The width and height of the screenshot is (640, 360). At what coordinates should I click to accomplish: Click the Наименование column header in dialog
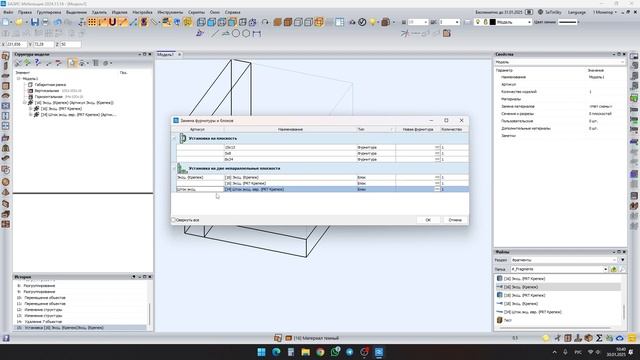click(290, 129)
